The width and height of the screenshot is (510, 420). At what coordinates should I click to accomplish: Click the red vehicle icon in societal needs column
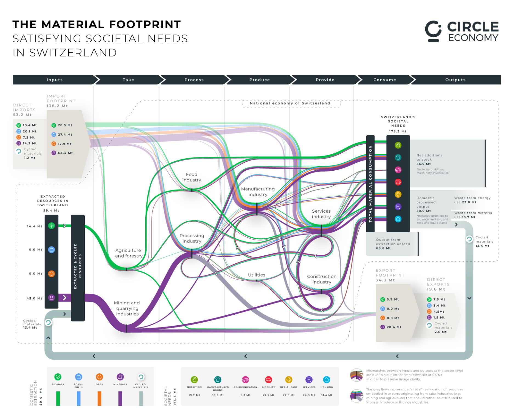tap(398, 182)
